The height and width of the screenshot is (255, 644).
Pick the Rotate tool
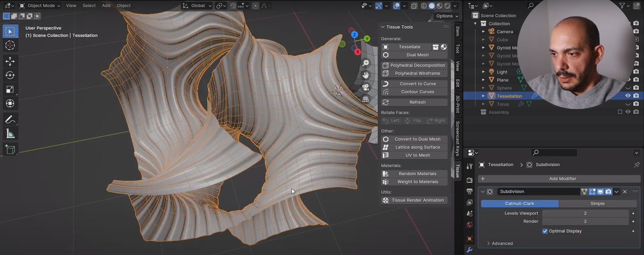[x=10, y=75]
